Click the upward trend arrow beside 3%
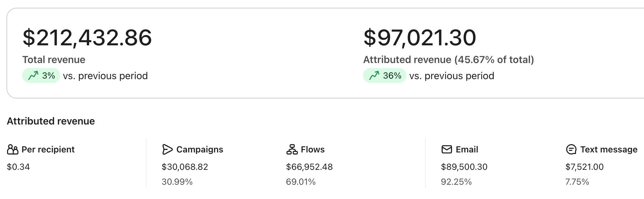The width and height of the screenshot is (644, 199). click(33, 75)
